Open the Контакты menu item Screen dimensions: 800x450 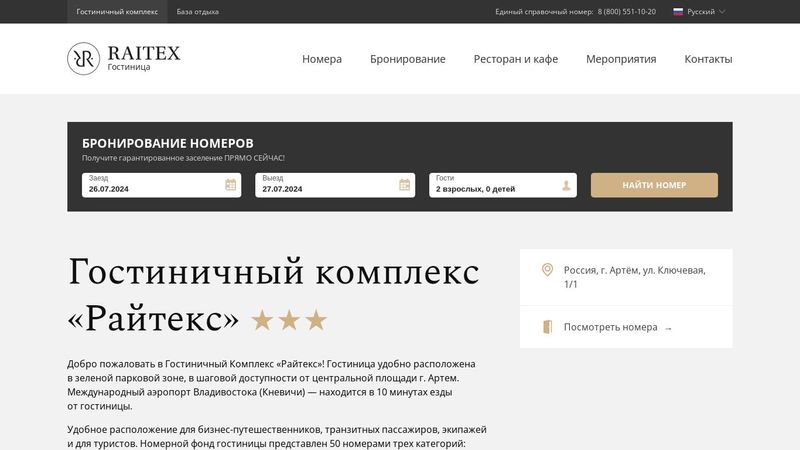pyautogui.click(x=708, y=59)
